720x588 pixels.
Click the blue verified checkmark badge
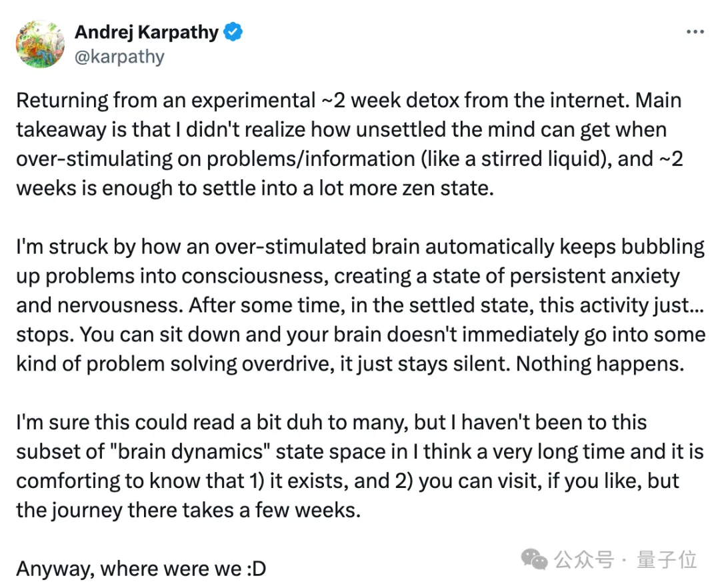[233, 31]
